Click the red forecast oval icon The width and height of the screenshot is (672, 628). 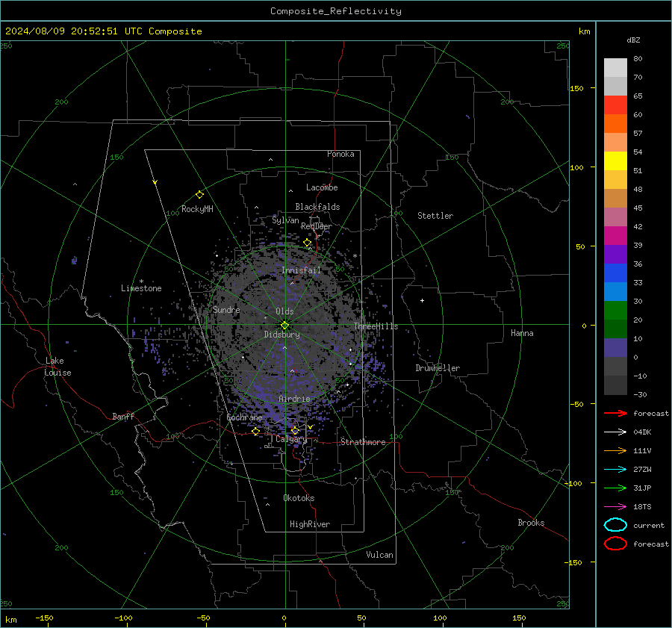(615, 544)
